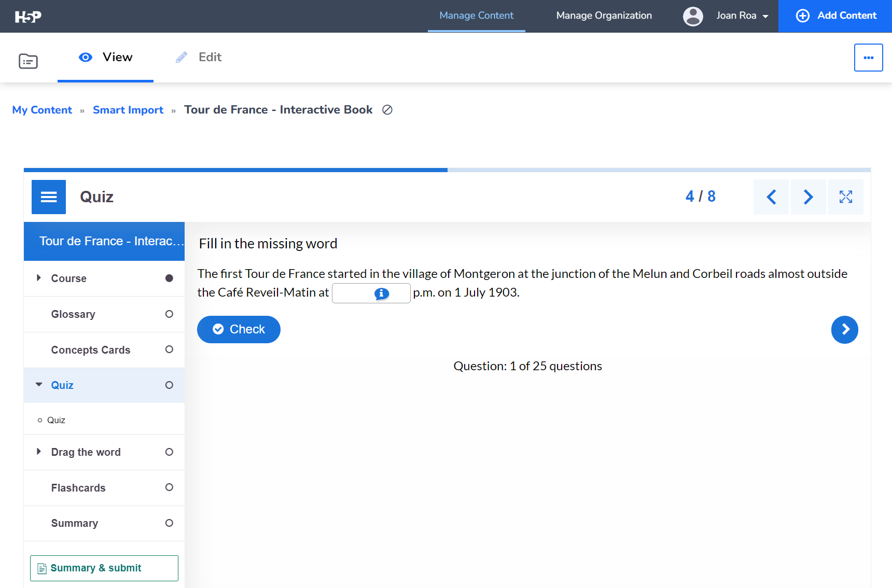Select the View tab
Viewport: 892px width, 588px height.
pos(106,57)
